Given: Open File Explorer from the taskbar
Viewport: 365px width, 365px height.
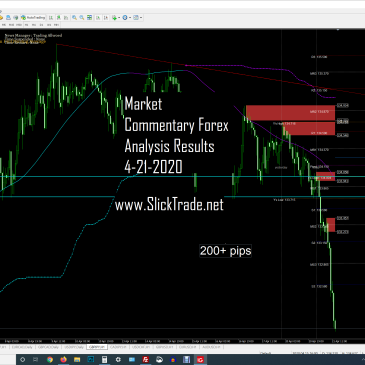Looking at the screenshot, I should click(77, 359).
